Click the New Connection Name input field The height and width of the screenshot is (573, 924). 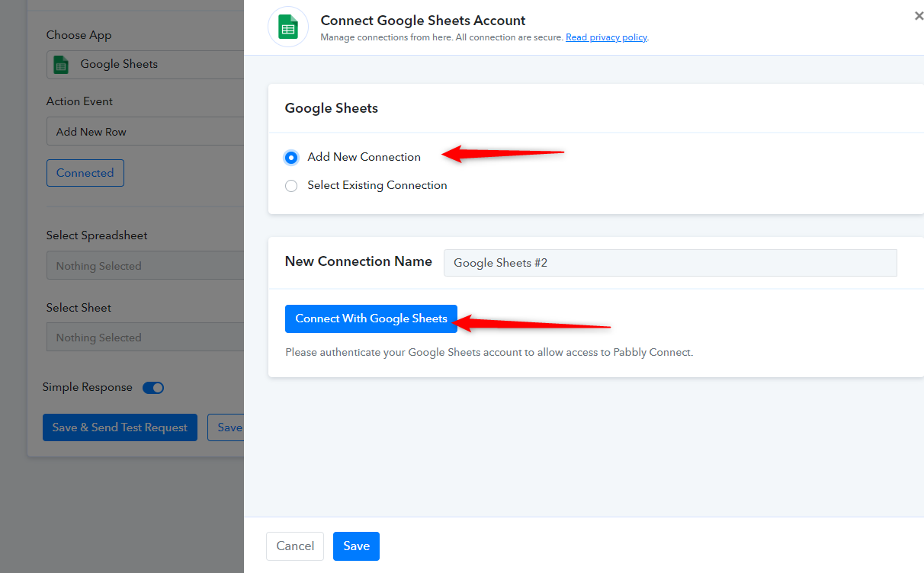[670, 263]
